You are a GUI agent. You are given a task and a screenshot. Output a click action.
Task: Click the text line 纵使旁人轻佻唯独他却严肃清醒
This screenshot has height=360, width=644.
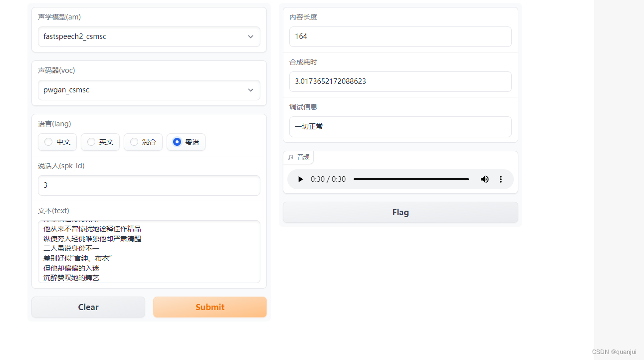pyautogui.click(x=92, y=239)
